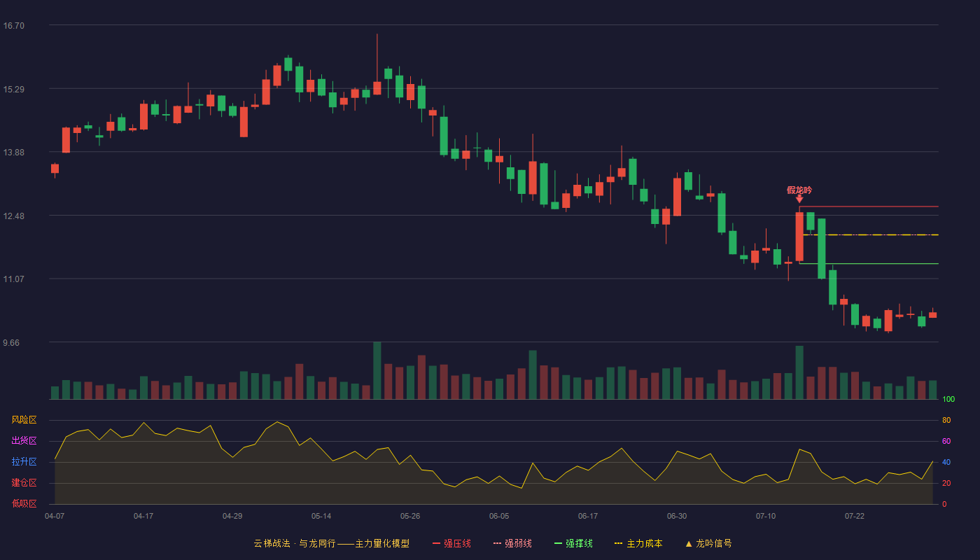
Task: Select the 出货区 zone label
Action: pos(24,441)
